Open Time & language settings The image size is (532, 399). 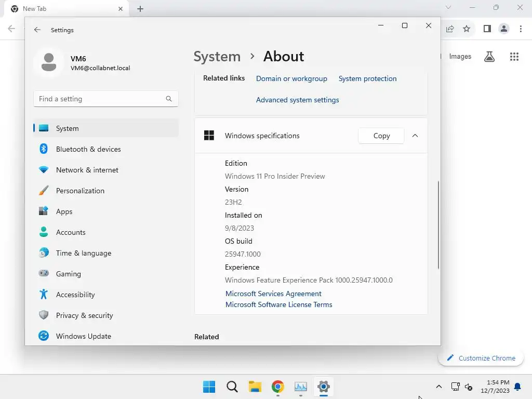[106, 253]
